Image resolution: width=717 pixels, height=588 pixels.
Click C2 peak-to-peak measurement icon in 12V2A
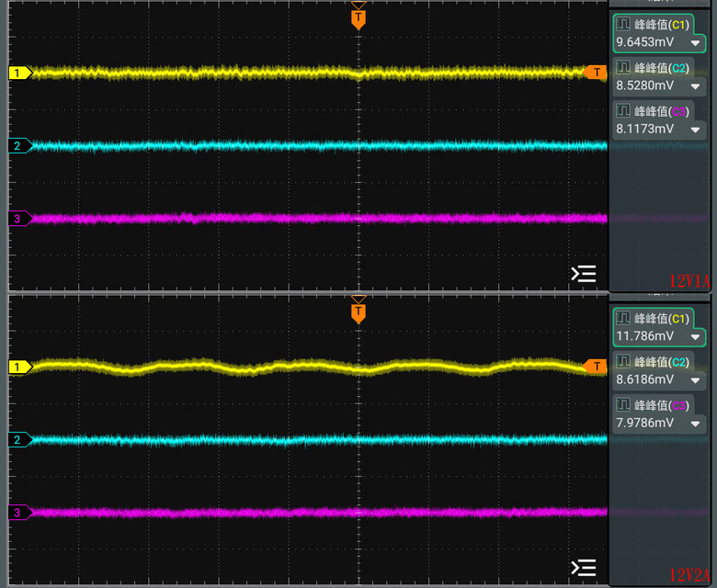pos(623,361)
